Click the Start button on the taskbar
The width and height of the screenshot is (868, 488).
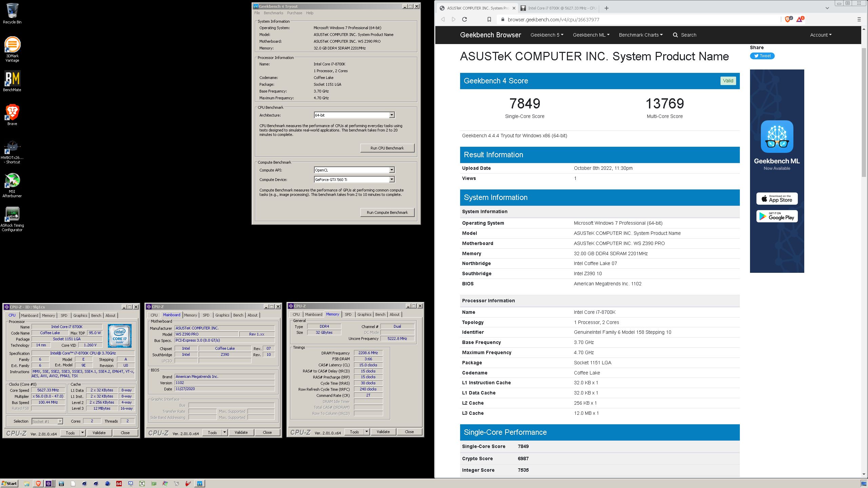point(9,484)
